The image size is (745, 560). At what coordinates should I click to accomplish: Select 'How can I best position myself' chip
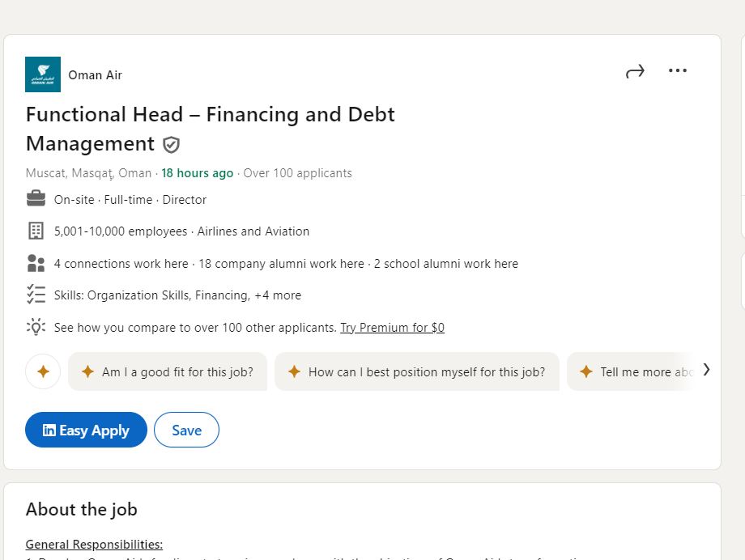[417, 371]
